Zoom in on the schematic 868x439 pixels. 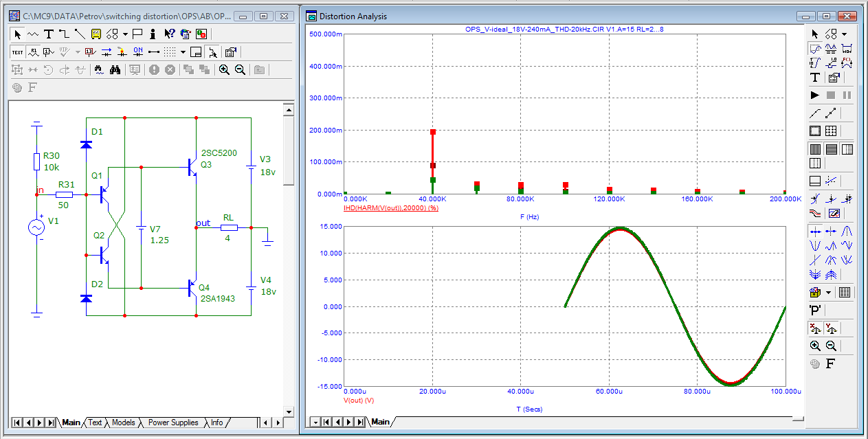pos(224,69)
